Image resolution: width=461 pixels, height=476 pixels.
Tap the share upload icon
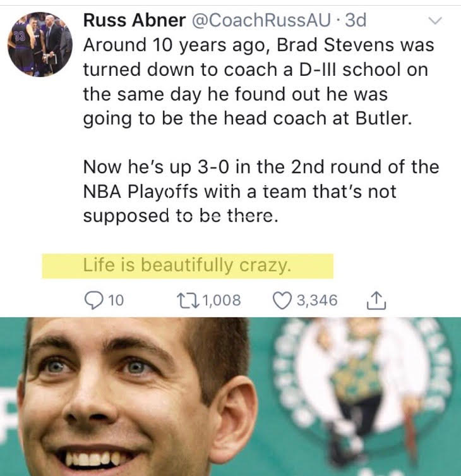click(376, 300)
